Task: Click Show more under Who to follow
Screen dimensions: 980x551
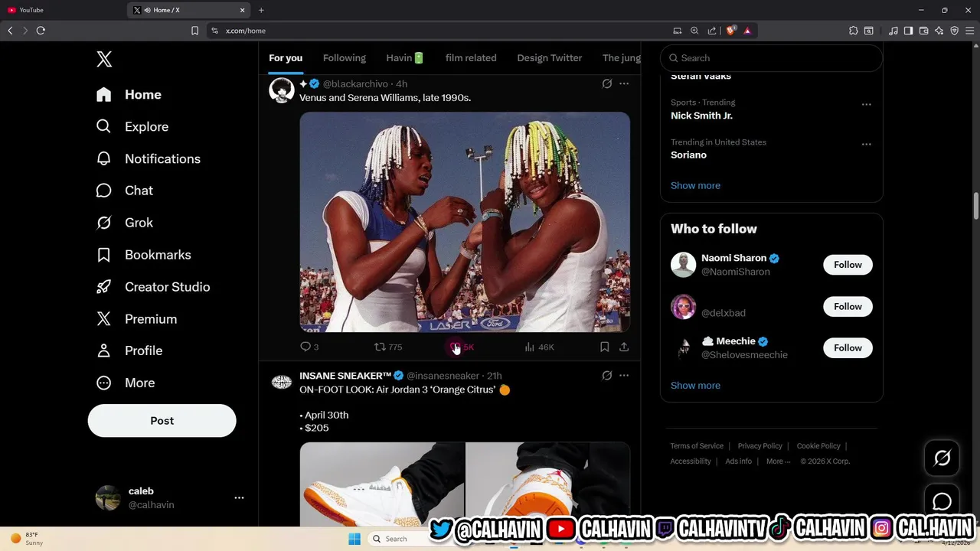Action: (695, 385)
